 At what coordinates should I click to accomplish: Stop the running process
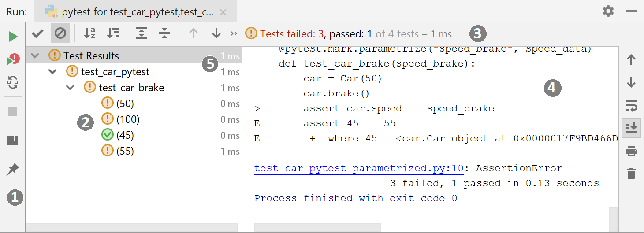pyautogui.click(x=13, y=111)
